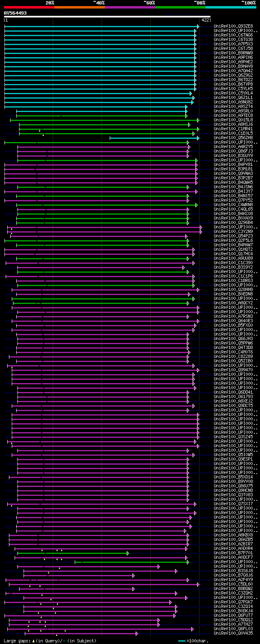
Task: Select label UniRef100_A9UU89
Action: [x=233, y=258]
